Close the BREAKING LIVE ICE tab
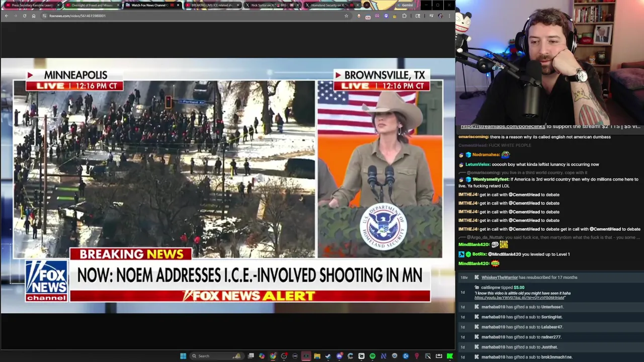This screenshot has height=362, width=644. click(237, 5)
